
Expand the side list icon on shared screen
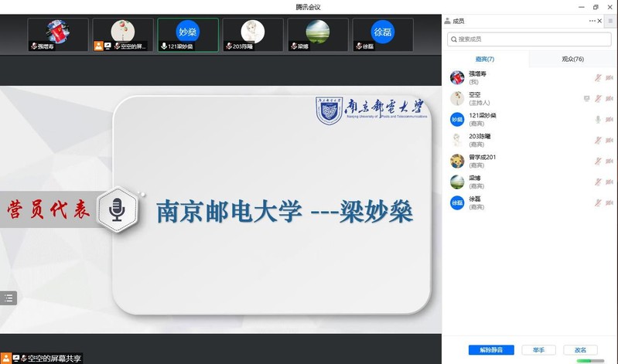(x=9, y=298)
